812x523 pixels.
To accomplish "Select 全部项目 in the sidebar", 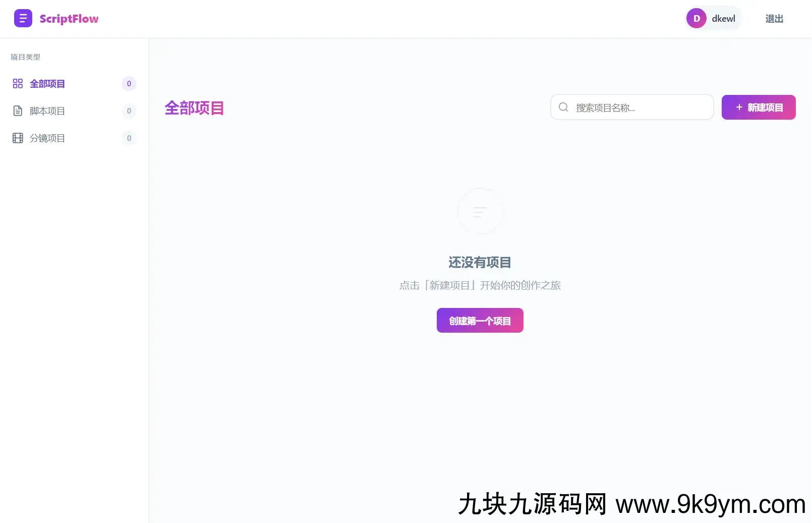I will pyautogui.click(x=47, y=84).
